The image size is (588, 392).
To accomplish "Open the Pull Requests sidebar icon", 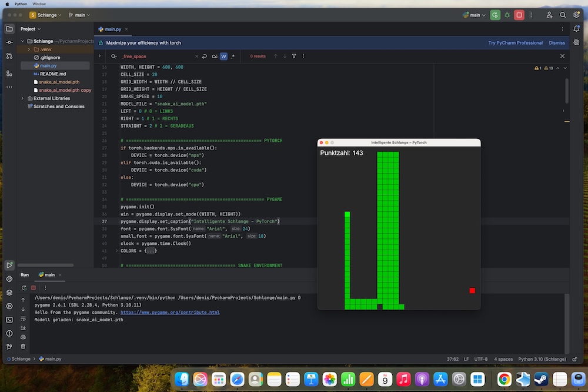I will click(x=9, y=56).
